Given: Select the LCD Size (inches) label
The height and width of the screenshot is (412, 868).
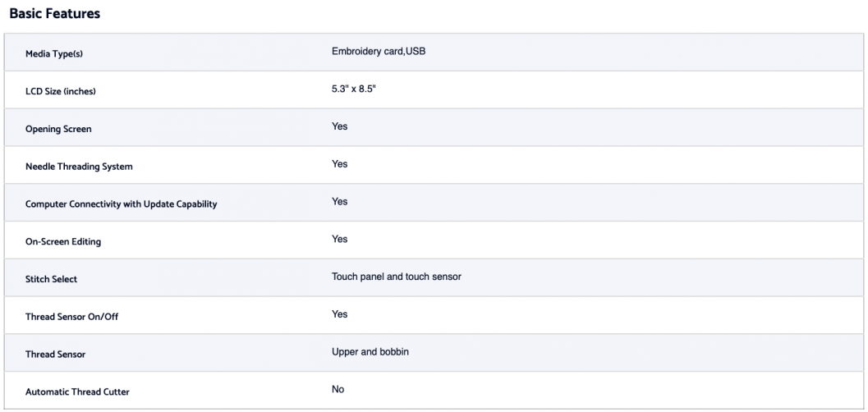Looking at the screenshot, I should (60, 91).
